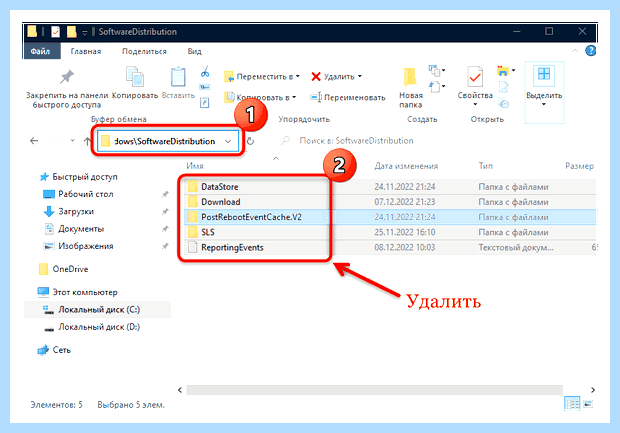Sort by Размер column header
The width and height of the screenshot is (620, 433).
[x=579, y=166]
